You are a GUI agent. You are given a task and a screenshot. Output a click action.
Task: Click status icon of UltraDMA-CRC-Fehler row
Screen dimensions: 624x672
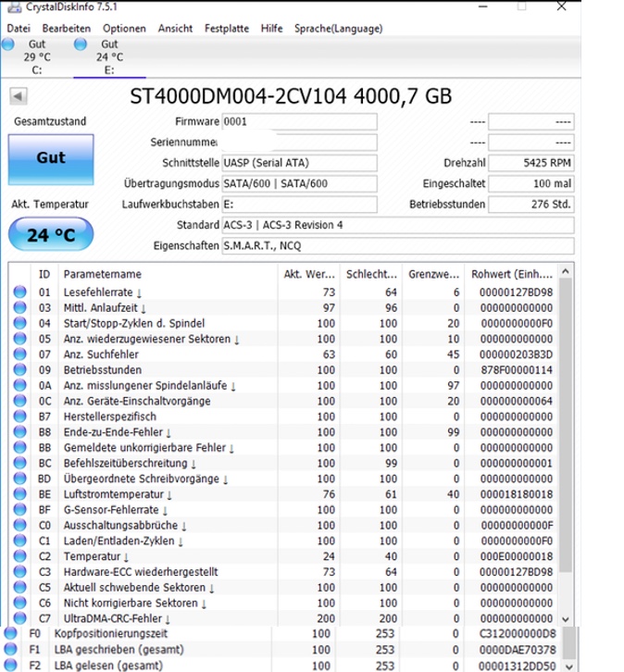pyautogui.click(x=19, y=618)
